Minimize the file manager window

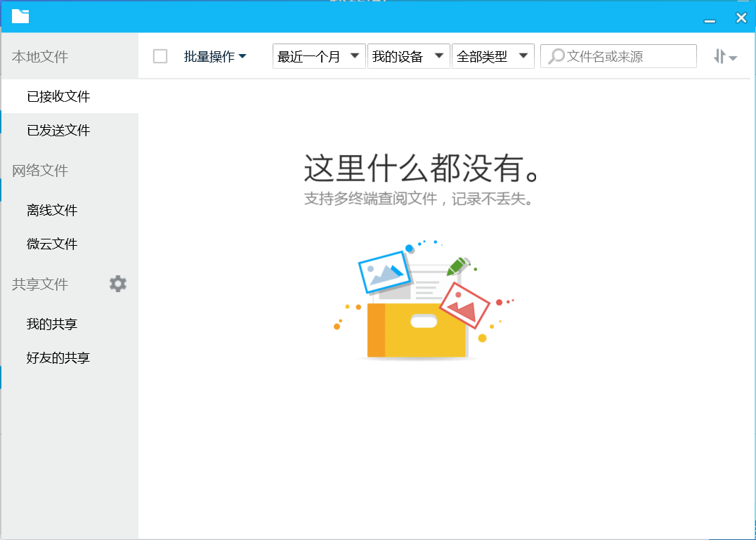pyautogui.click(x=710, y=19)
